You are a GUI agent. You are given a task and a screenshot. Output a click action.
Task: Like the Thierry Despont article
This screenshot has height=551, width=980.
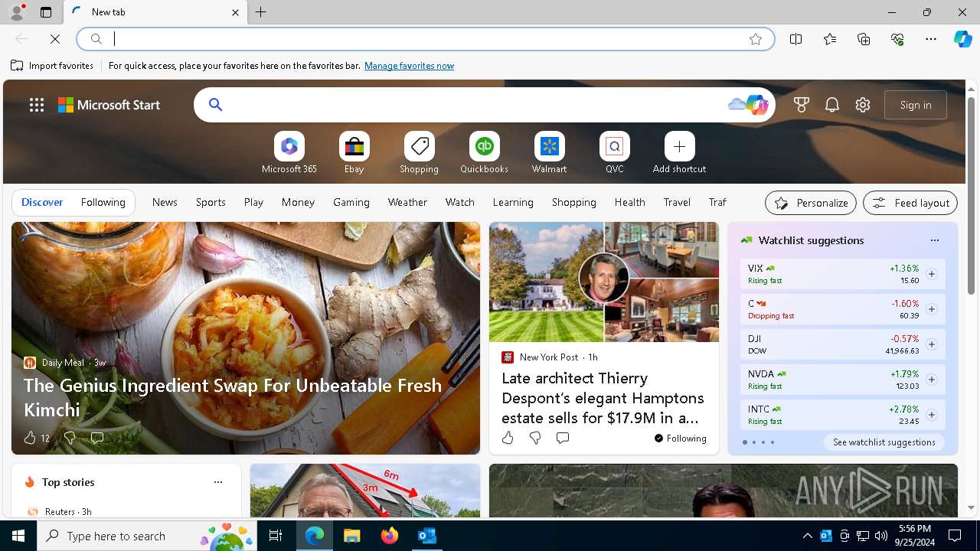508,438
